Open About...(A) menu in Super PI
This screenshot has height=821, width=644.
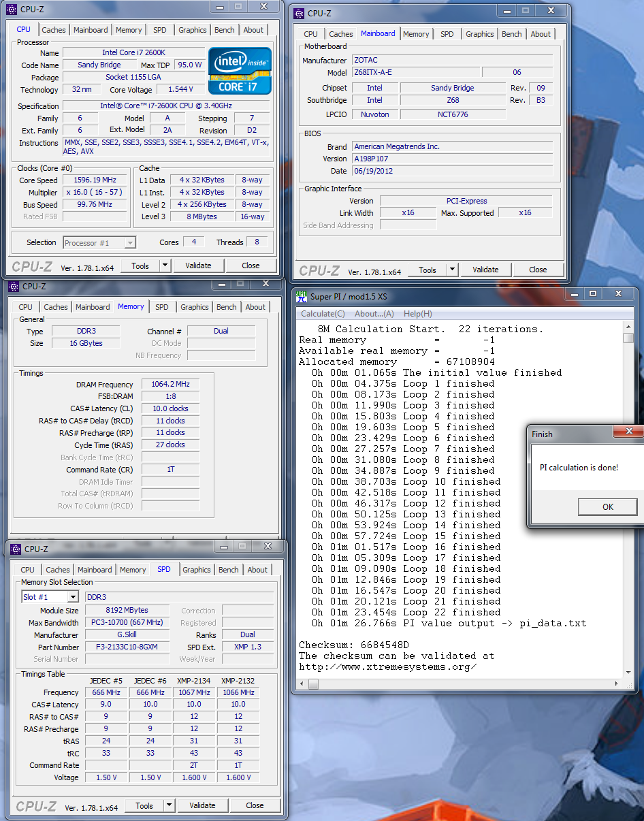(374, 314)
